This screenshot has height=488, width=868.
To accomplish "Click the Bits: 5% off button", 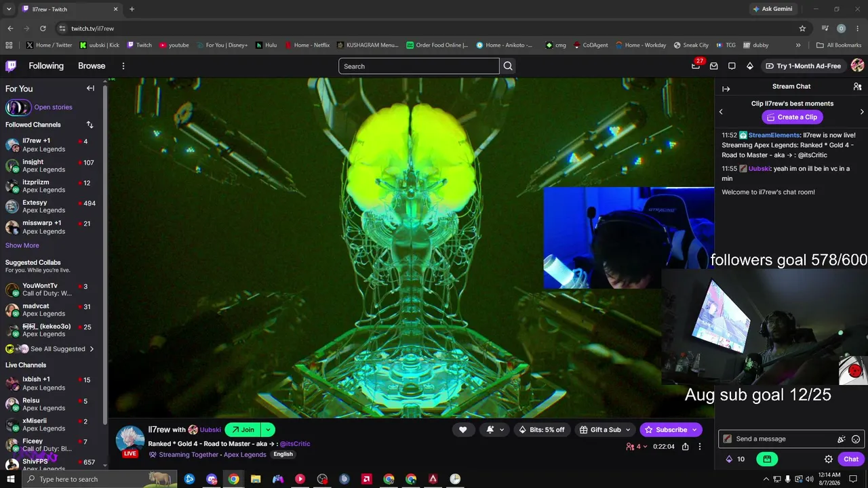I will [x=541, y=430].
